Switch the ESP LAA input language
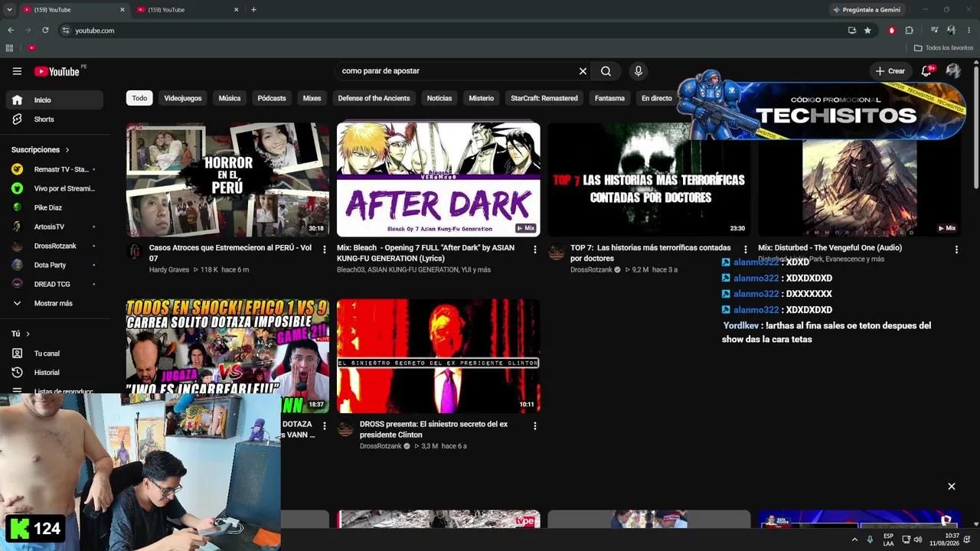The height and width of the screenshot is (551, 980). point(888,540)
